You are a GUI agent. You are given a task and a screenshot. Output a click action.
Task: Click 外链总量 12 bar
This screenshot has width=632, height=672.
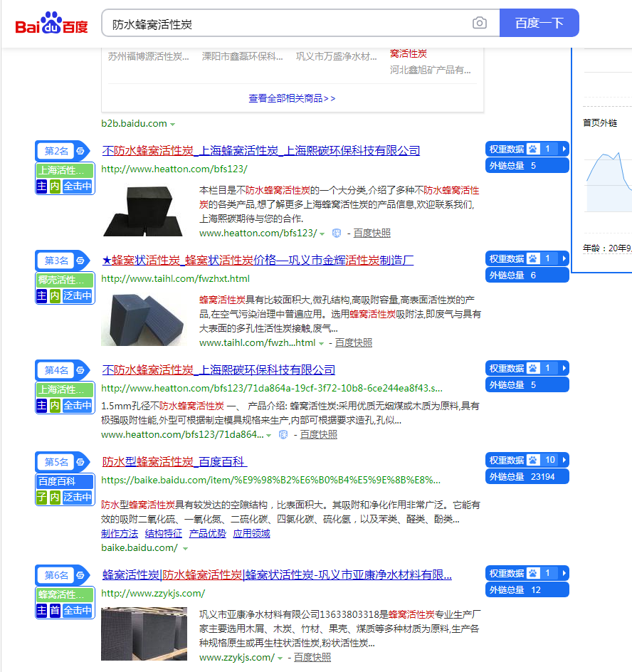[x=527, y=590]
